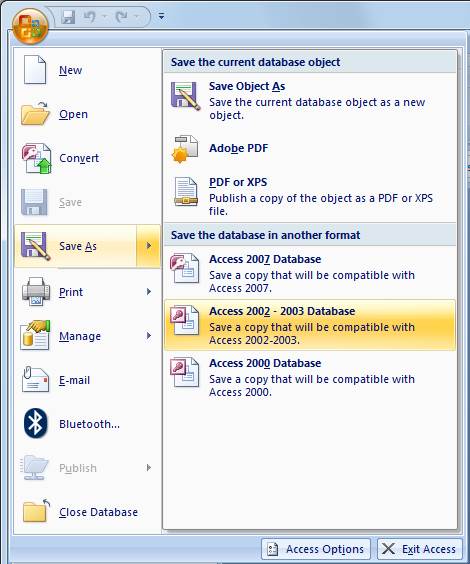Click the round Office Button logo
Image resolution: width=470 pixels, height=564 pixels.
pos(30,26)
